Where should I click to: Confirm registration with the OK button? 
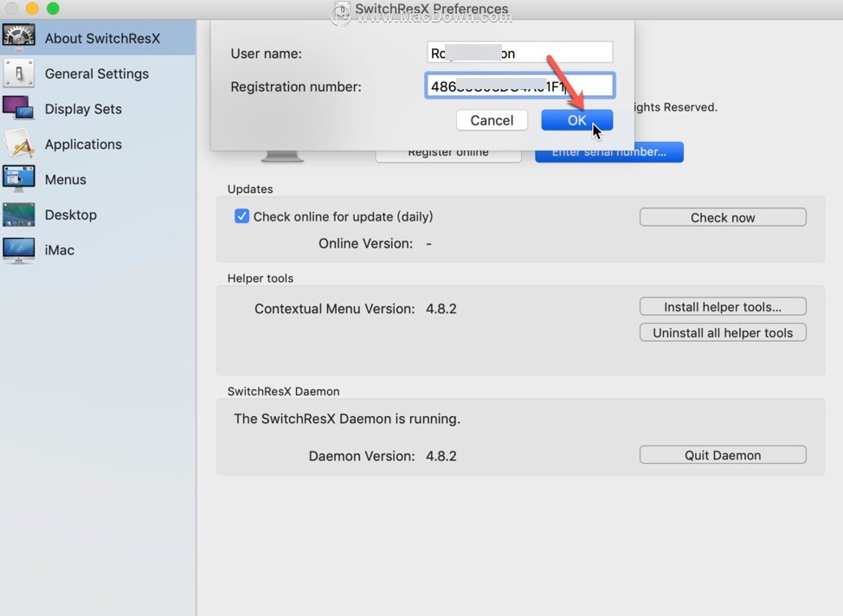tap(577, 120)
